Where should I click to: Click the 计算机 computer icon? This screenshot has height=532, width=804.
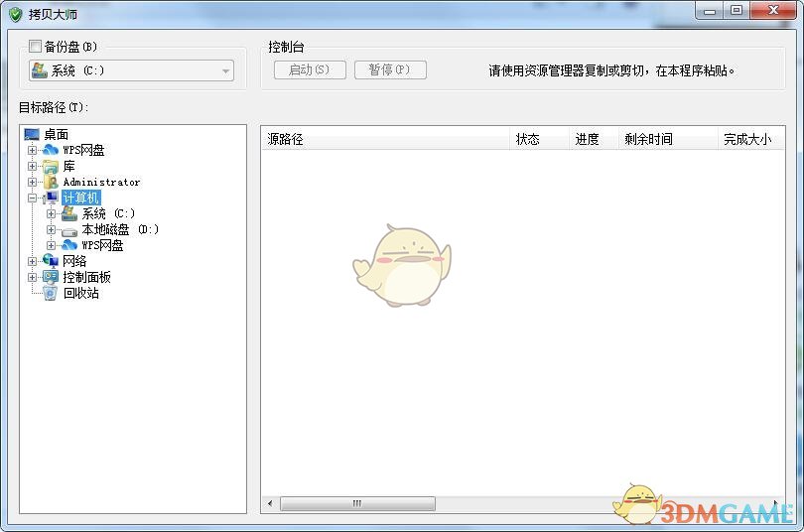[x=52, y=198]
